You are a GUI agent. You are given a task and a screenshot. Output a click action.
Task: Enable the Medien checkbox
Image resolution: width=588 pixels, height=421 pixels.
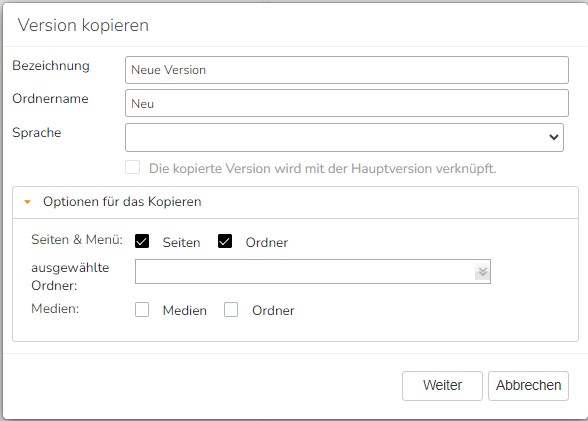(x=142, y=310)
